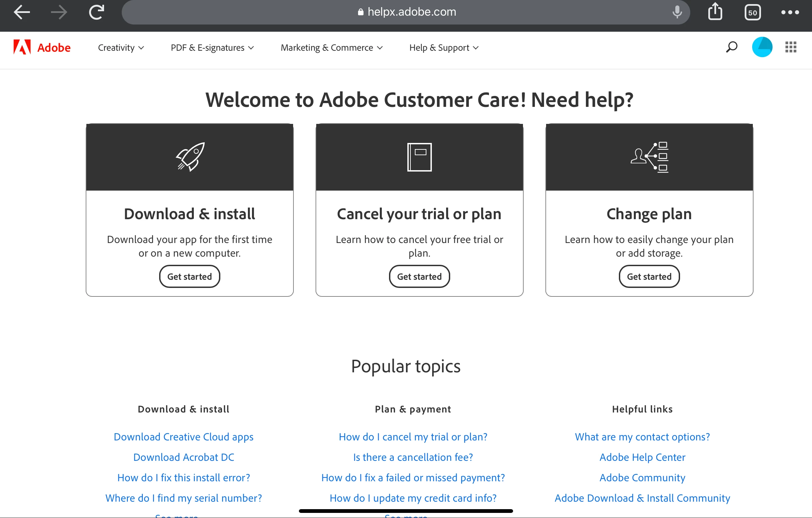Open Help & Support menu
Image resolution: width=812 pixels, height=518 pixels.
click(444, 48)
